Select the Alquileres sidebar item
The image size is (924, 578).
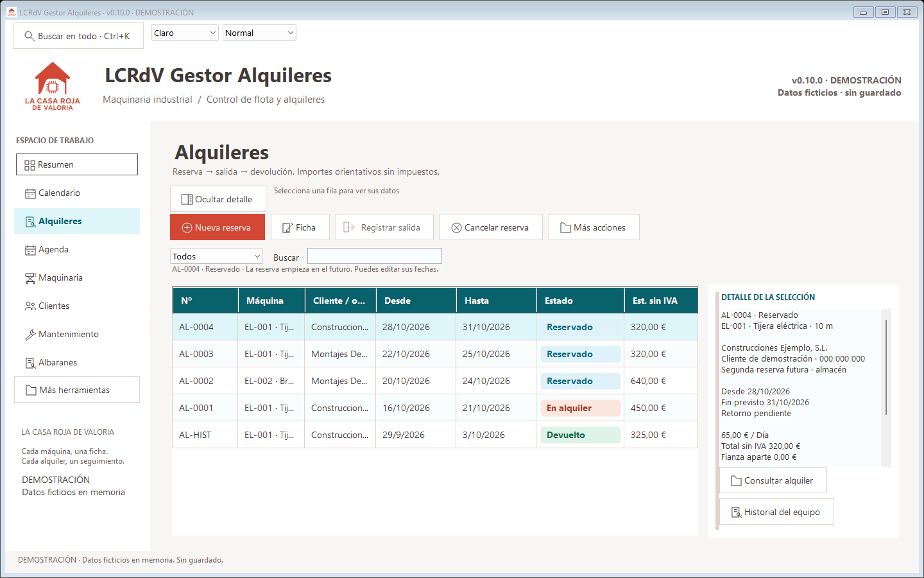point(77,221)
